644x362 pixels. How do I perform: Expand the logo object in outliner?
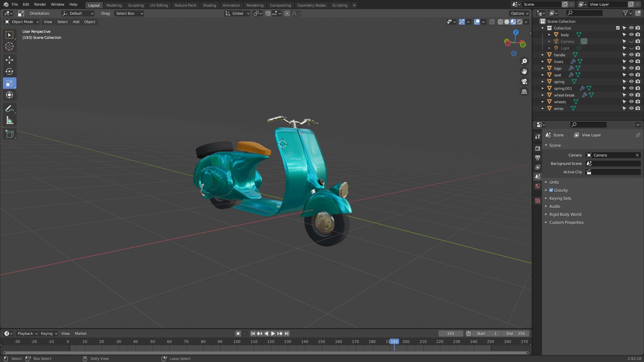(x=543, y=68)
